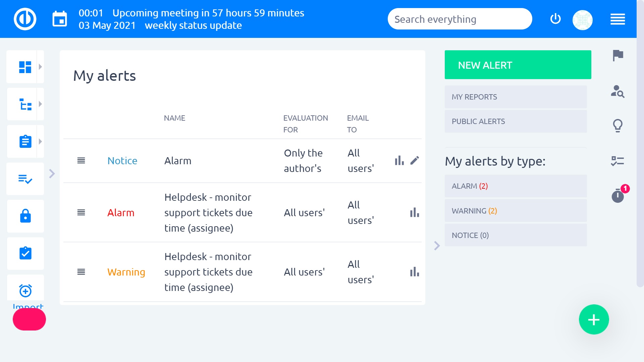Open the user search icon
The height and width of the screenshot is (362, 644).
click(618, 91)
